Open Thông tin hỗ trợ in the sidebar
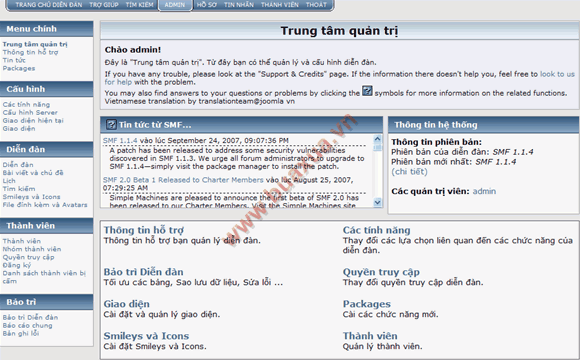Image resolution: width=580 pixels, height=360 pixels. tap(30, 52)
